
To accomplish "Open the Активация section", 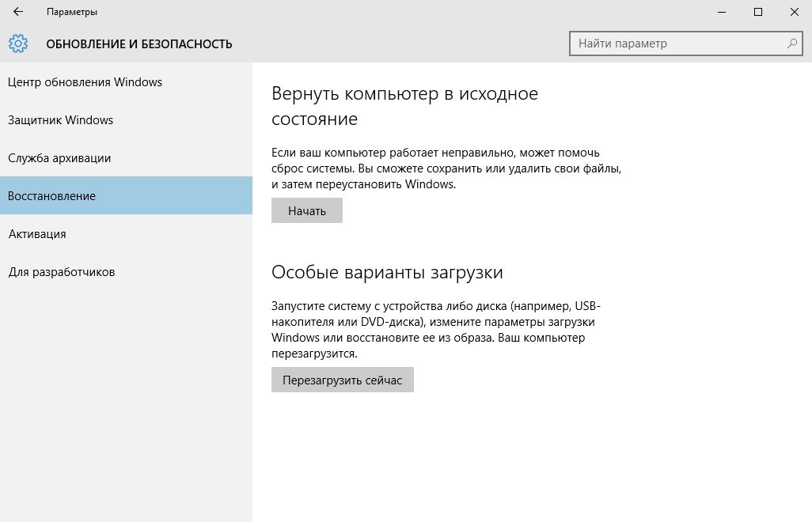I will (x=126, y=234).
